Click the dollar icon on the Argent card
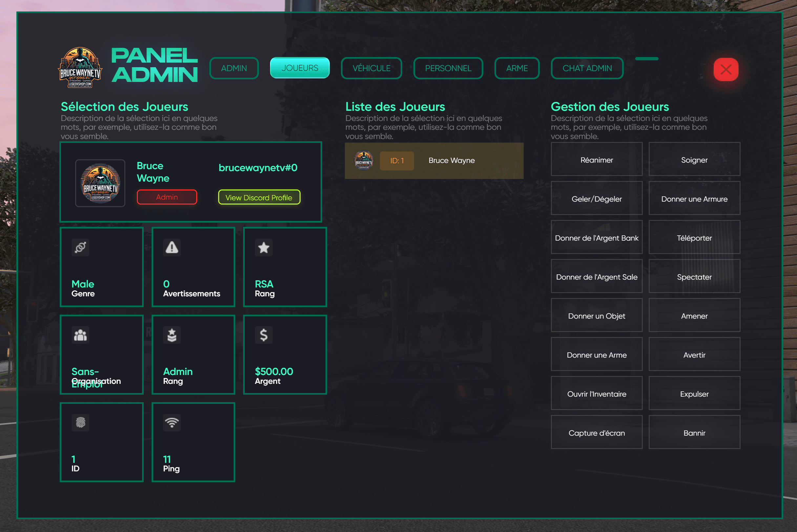This screenshot has height=532, width=797. (263, 335)
